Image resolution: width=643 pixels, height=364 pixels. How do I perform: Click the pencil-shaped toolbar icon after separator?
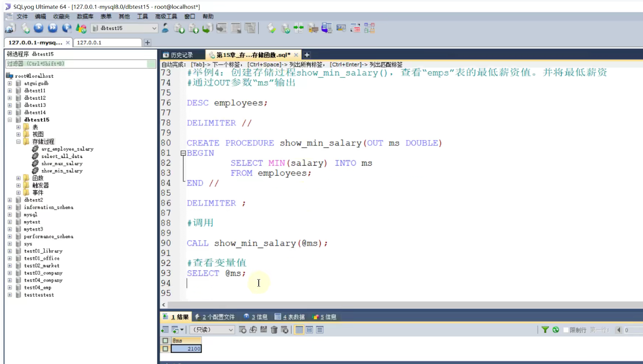[272, 29]
